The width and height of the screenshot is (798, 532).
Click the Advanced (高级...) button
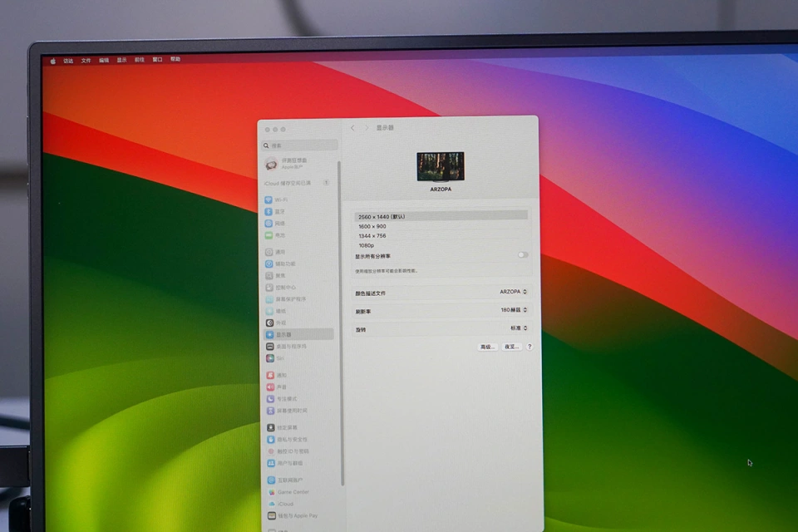click(487, 347)
